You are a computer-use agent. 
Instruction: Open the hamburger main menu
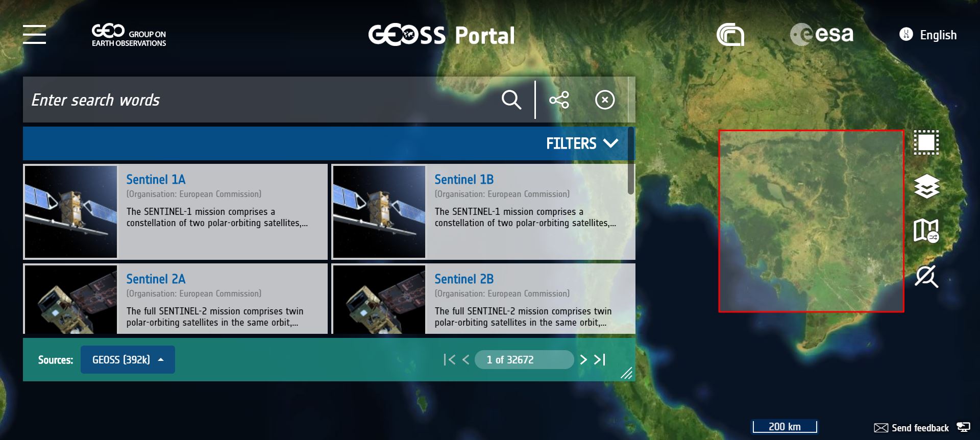(34, 35)
